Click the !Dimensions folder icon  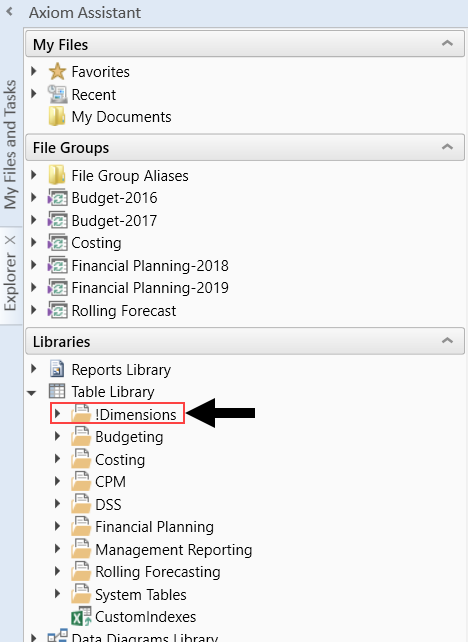point(81,413)
